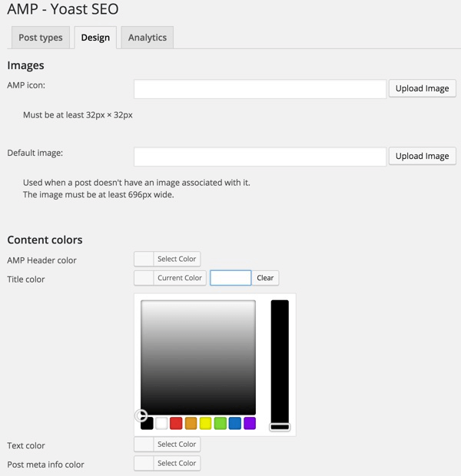The width and height of the screenshot is (461, 476).
Task: Click the 'AMP - Yoast SEO' page title
Action: (x=63, y=8)
